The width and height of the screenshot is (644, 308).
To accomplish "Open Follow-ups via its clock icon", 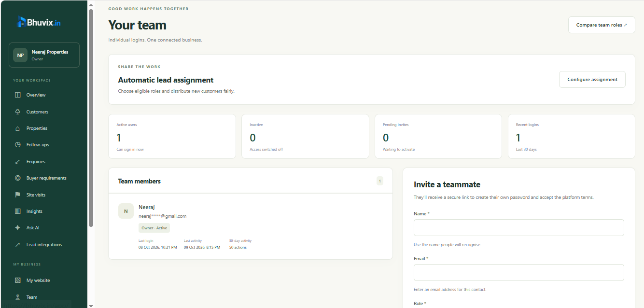I will (18, 145).
